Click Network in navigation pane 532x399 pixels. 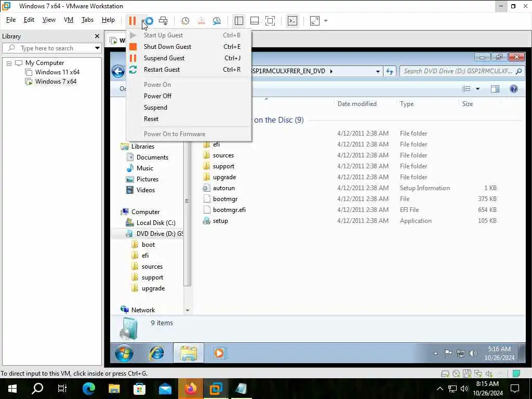(x=143, y=310)
